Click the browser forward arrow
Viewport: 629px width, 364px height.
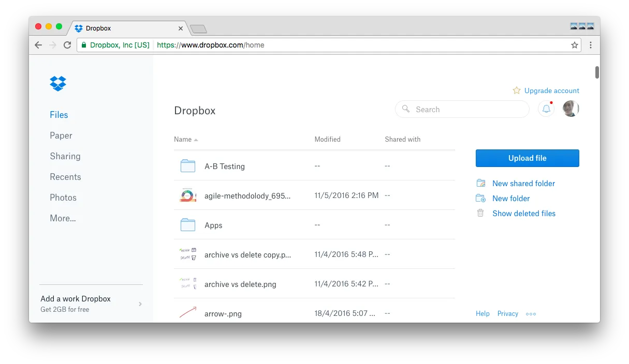tap(52, 45)
